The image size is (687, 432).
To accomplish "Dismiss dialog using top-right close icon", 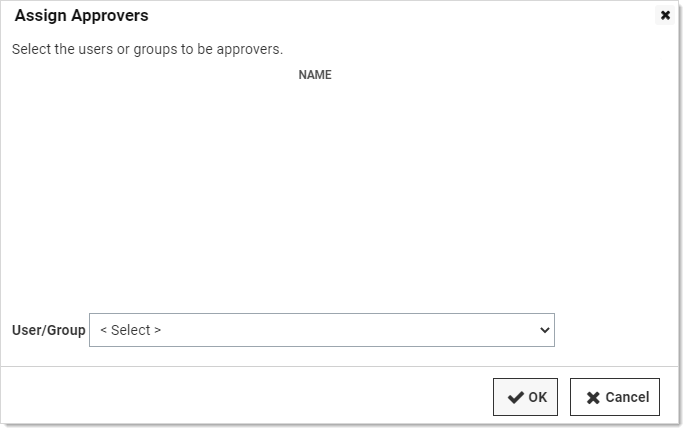I will (665, 15).
